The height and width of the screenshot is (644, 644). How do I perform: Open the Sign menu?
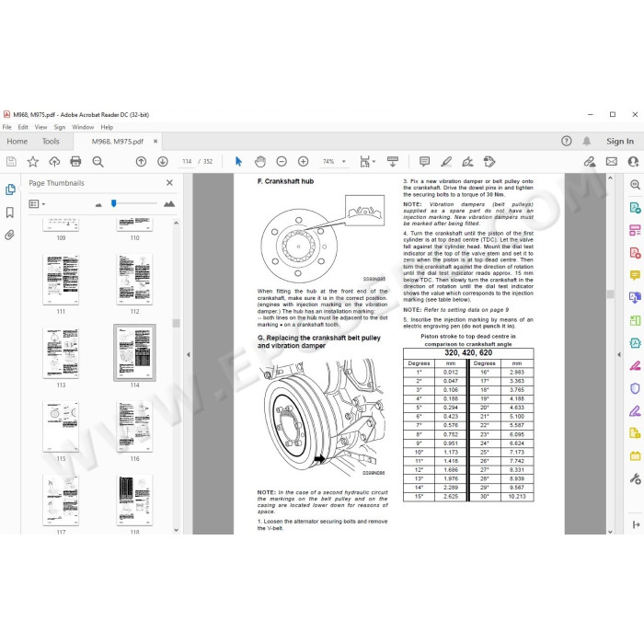point(60,127)
